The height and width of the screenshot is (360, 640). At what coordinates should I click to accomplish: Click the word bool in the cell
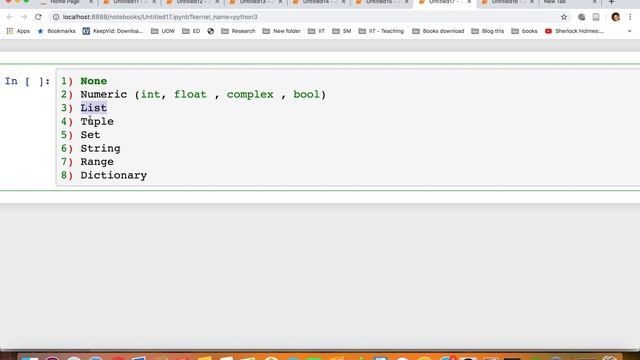pyautogui.click(x=307, y=95)
